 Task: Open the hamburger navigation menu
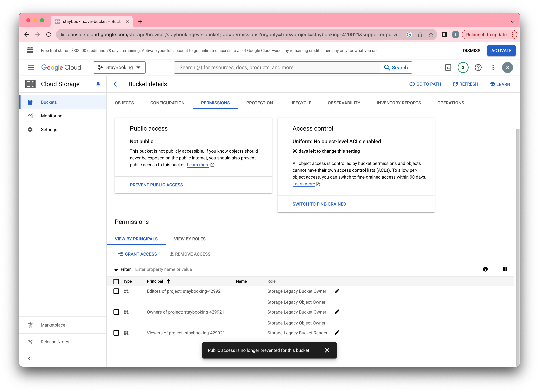[31, 67]
